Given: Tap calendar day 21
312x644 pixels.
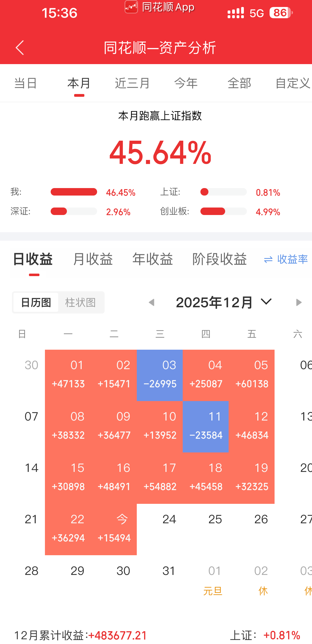Looking at the screenshot, I should click(31, 520).
